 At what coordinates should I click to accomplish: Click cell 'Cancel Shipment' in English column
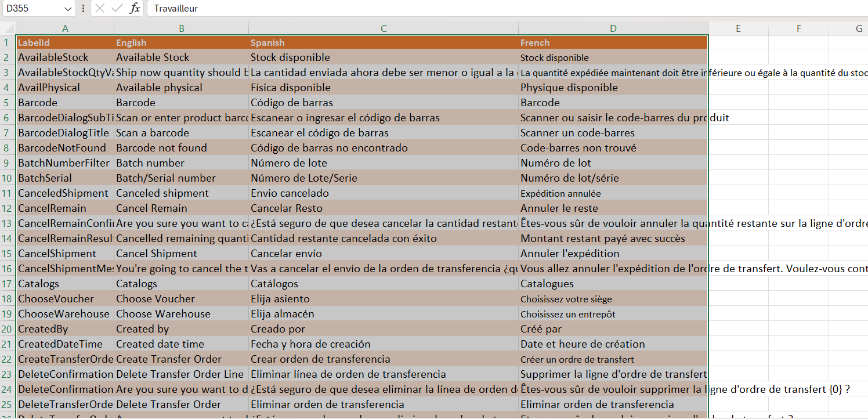pos(182,254)
